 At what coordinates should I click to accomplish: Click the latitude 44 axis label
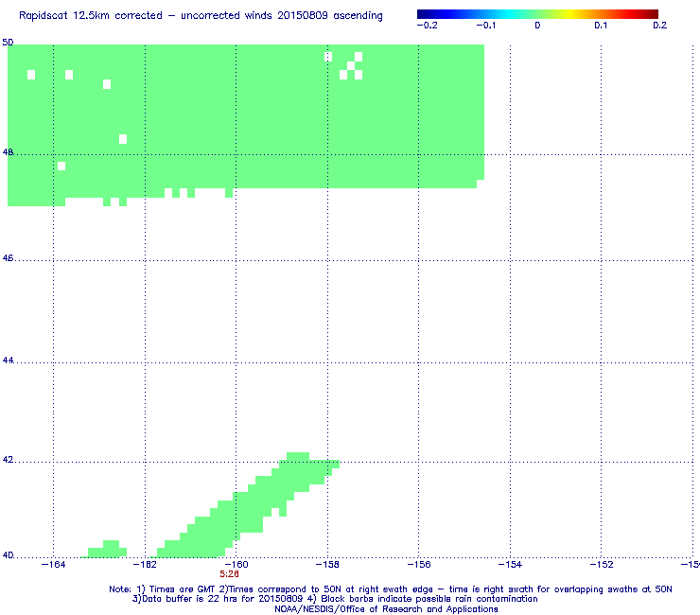click(x=8, y=360)
